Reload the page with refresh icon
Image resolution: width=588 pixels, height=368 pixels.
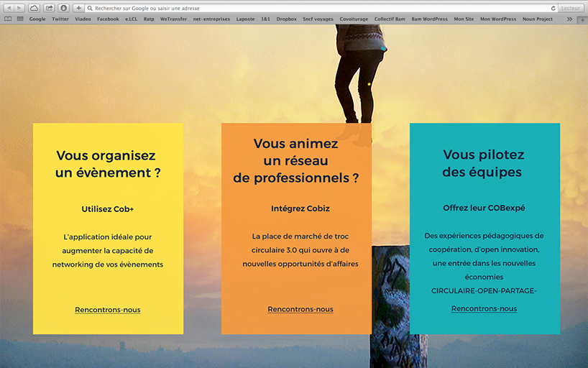click(553, 8)
